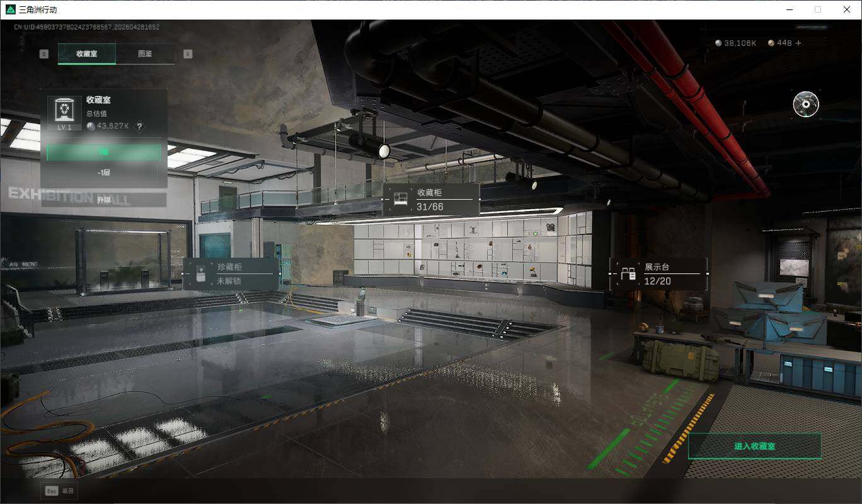Click the gold currency icon beside 448

[771, 43]
